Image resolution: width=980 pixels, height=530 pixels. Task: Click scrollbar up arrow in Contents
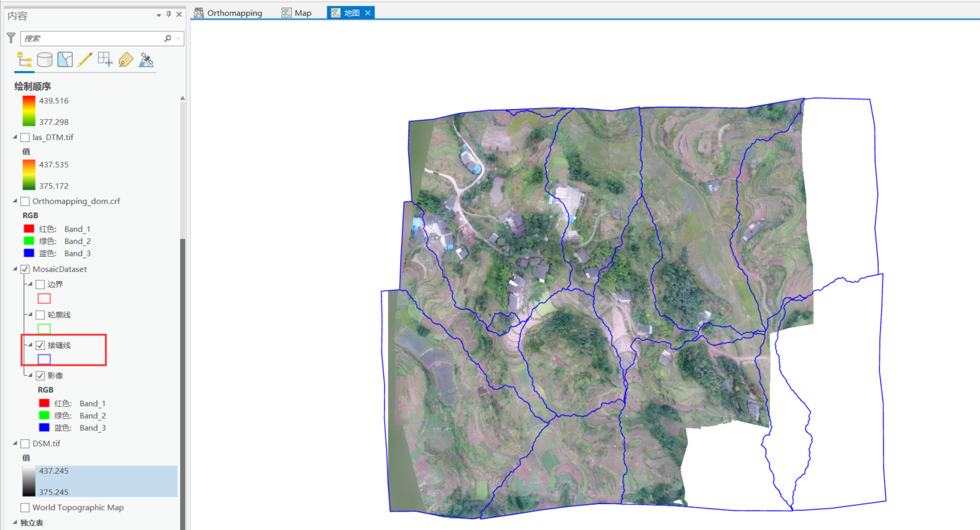[x=183, y=98]
